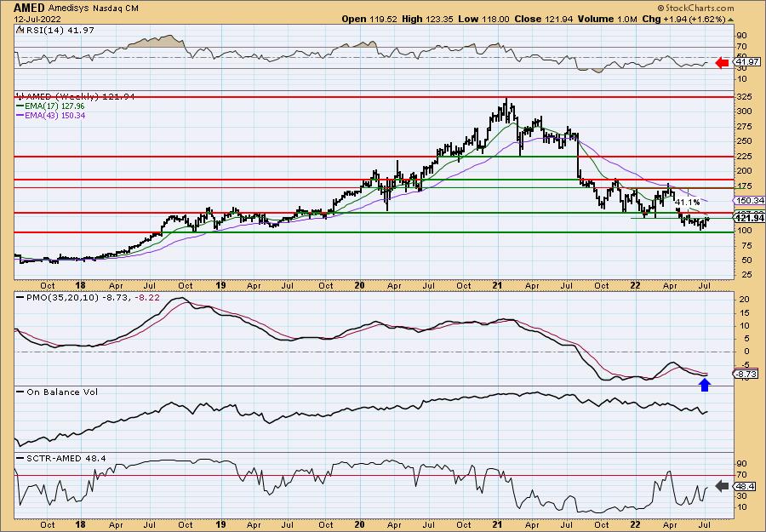Click the High 123.35 value
Viewport: 766px width, 532px height.
pos(427,19)
